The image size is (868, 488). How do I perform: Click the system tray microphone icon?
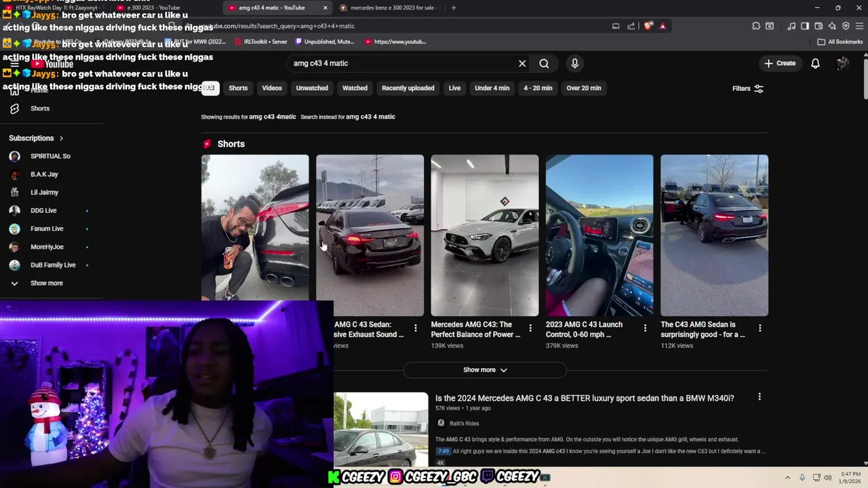tap(802, 478)
